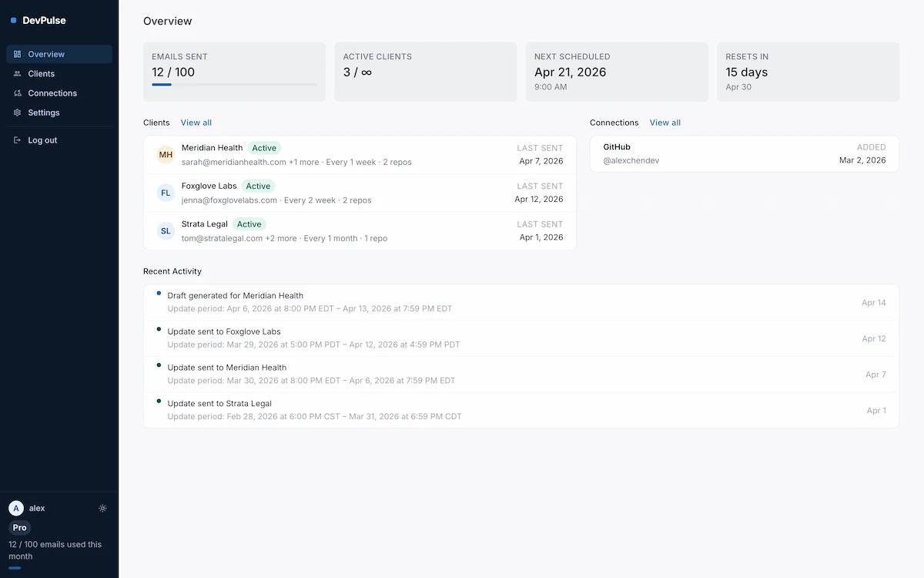The image size is (924, 578).
Task: Click View all next to Connections
Action: click(665, 123)
